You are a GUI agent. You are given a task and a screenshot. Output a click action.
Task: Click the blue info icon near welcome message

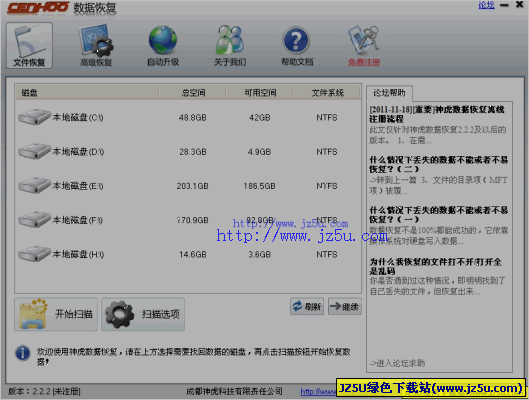pos(23,353)
